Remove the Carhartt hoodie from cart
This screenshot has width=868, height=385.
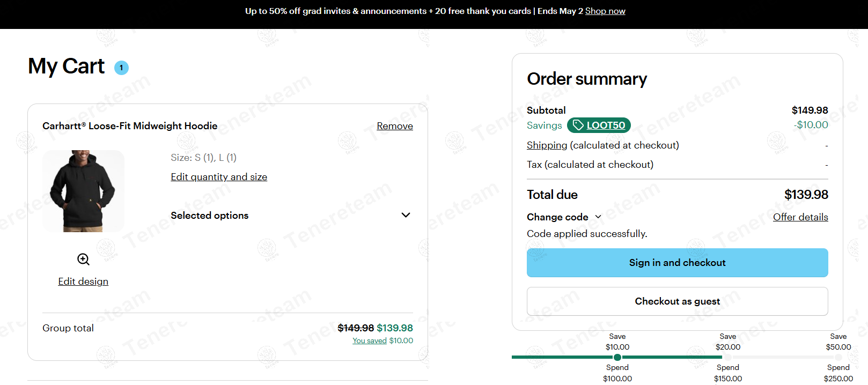coord(394,126)
